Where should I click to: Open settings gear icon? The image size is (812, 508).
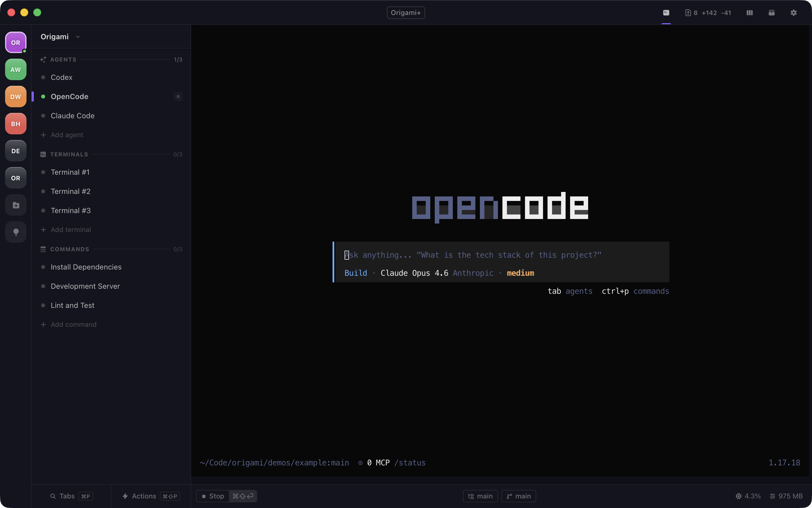pyautogui.click(x=794, y=13)
